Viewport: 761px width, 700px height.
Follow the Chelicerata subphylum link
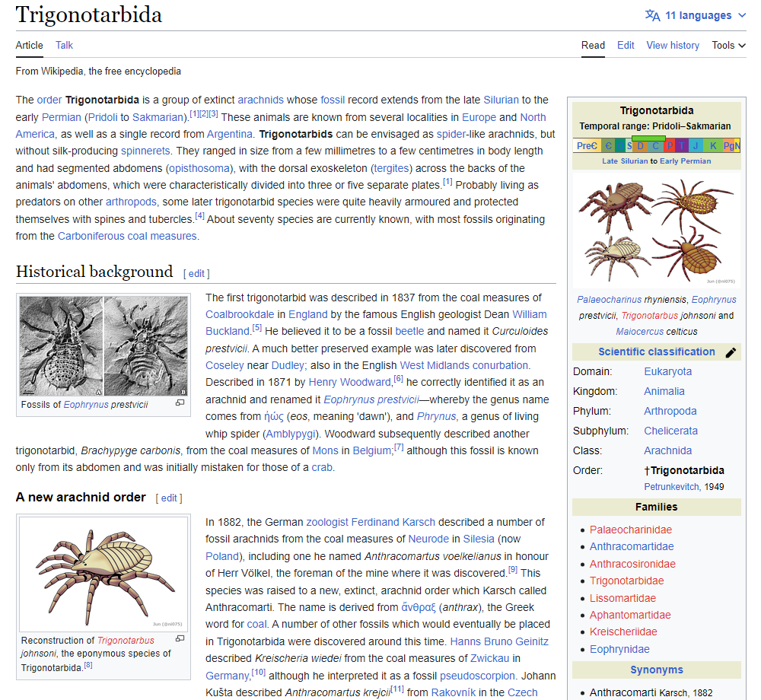670,431
